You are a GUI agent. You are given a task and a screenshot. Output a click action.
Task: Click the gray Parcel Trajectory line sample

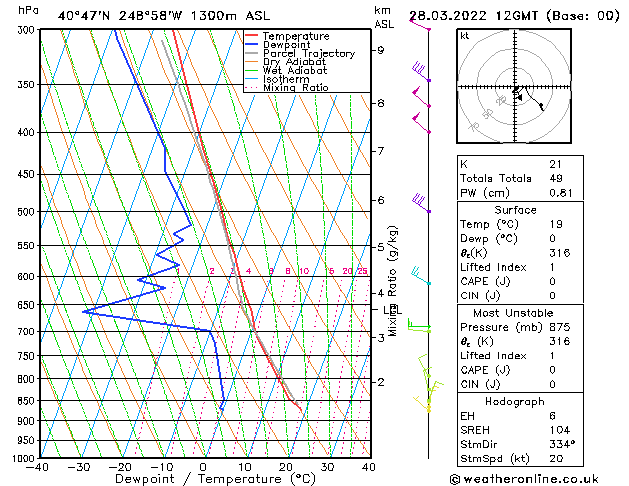click(x=252, y=53)
